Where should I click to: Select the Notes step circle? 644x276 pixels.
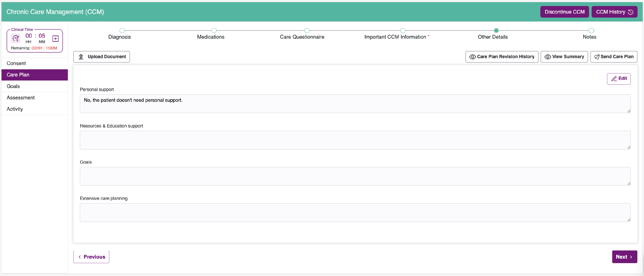591,30
